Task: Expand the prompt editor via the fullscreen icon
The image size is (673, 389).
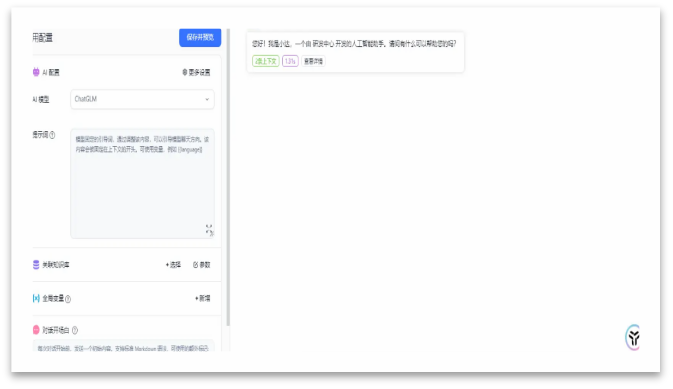Action: pos(209,230)
